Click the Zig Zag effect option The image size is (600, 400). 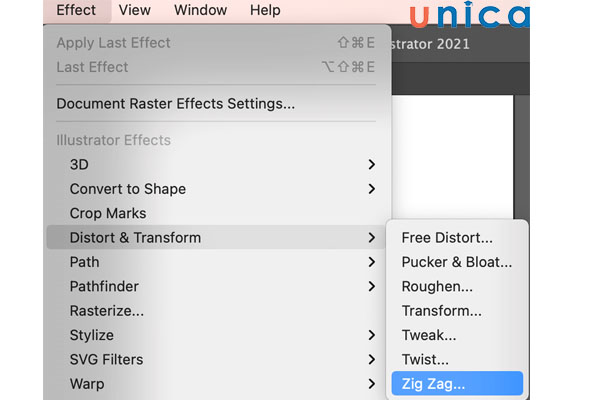coord(433,383)
